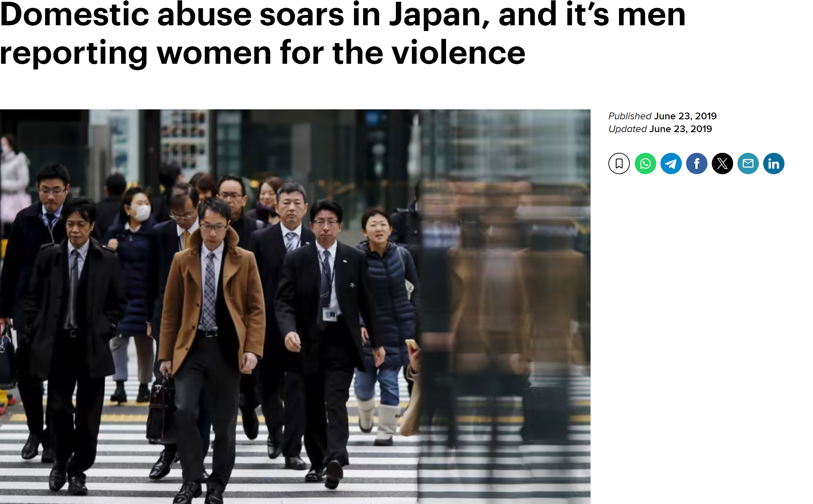This screenshot has width=813, height=504.
Task: Share the article on Telegram
Action: [671, 163]
